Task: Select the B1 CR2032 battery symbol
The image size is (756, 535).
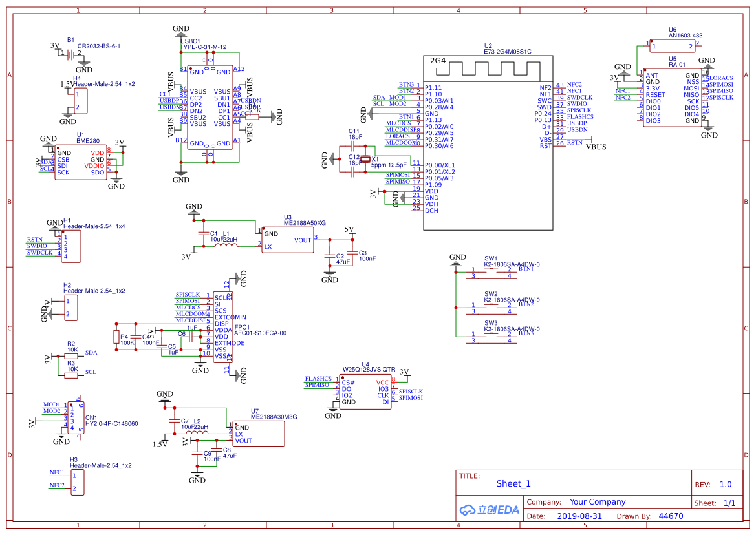Action: [x=67, y=53]
